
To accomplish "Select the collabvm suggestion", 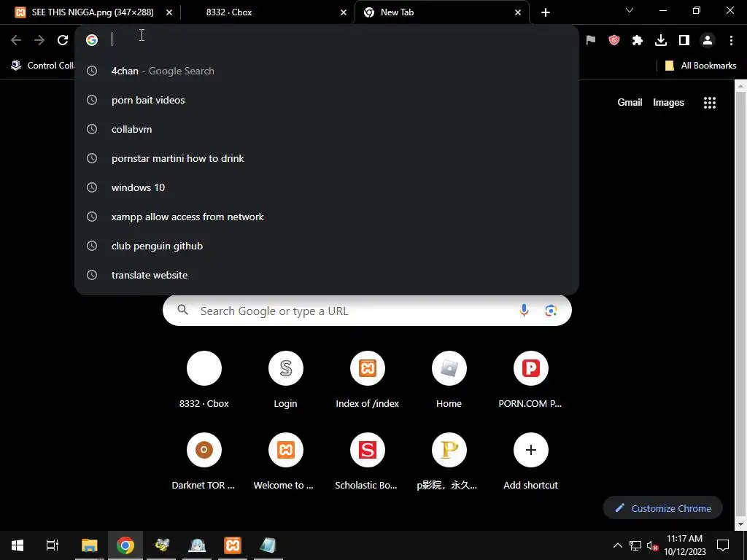I will click(x=327, y=129).
